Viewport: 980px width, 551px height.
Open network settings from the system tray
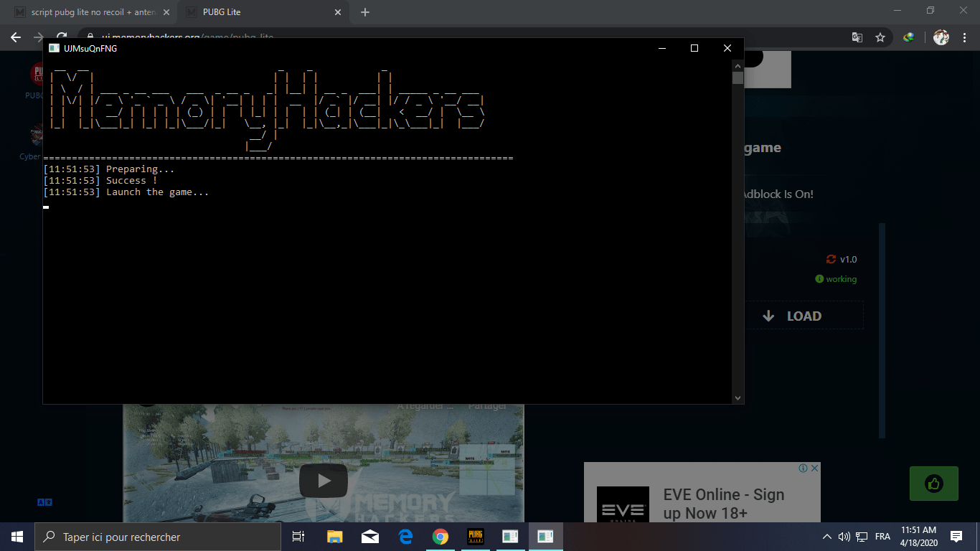(x=861, y=537)
